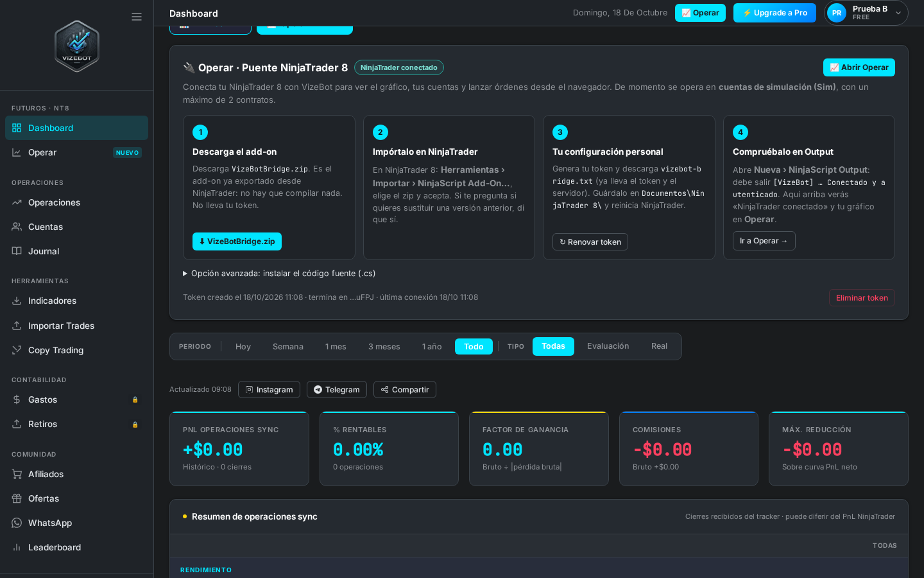The image size is (924, 578).
Task: Share via Instagram button
Action: tap(269, 390)
